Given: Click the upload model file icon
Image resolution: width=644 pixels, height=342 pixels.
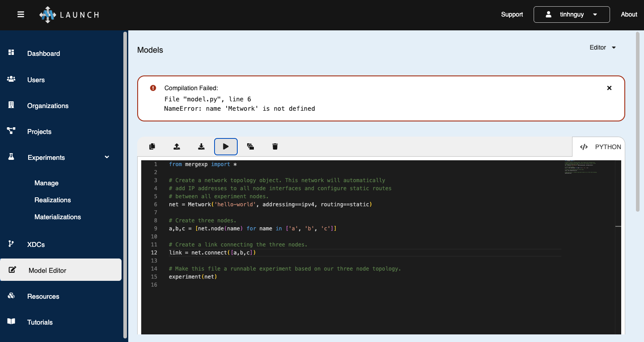Looking at the screenshot, I should click(x=177, y=146).
